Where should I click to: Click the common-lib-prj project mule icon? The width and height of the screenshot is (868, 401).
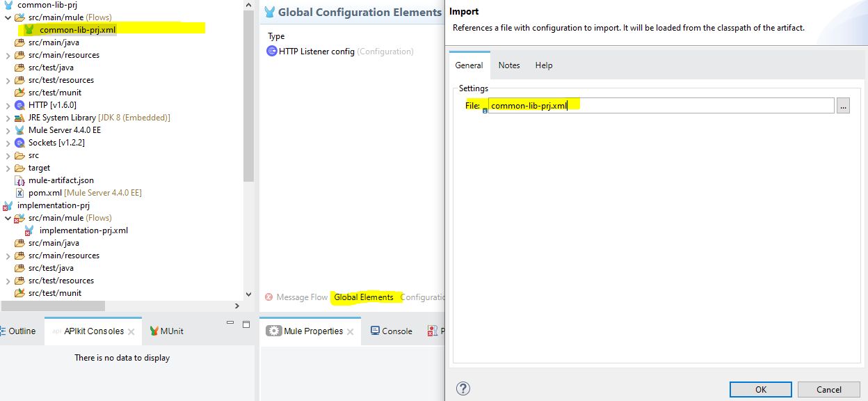[8, 5]
